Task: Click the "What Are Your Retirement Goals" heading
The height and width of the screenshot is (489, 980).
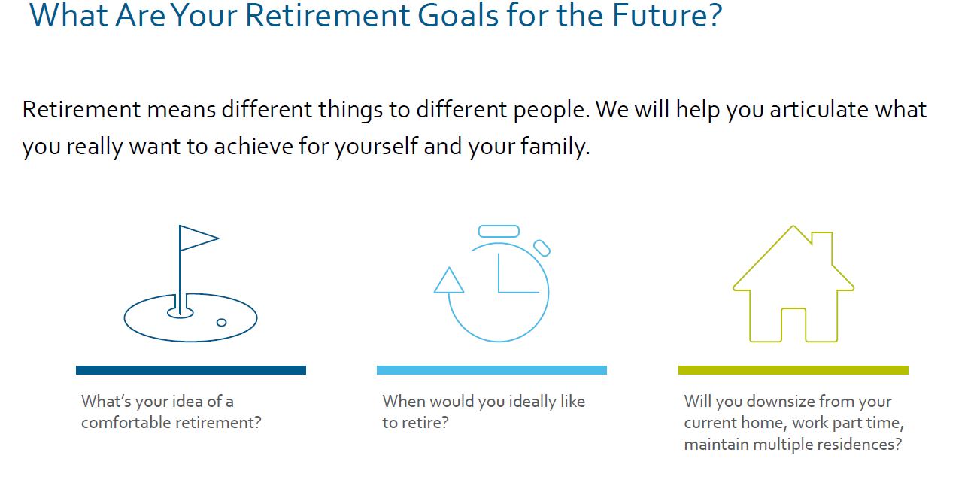Action: (376, 17)
